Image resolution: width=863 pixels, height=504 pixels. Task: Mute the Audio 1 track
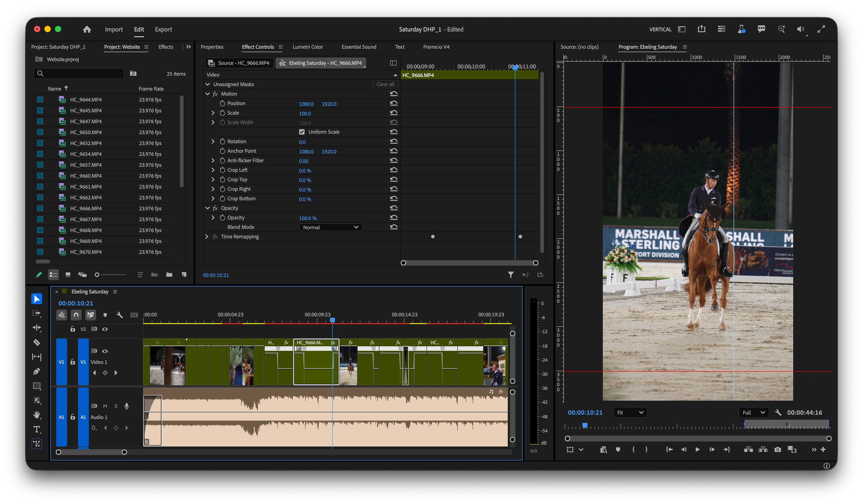105,406
